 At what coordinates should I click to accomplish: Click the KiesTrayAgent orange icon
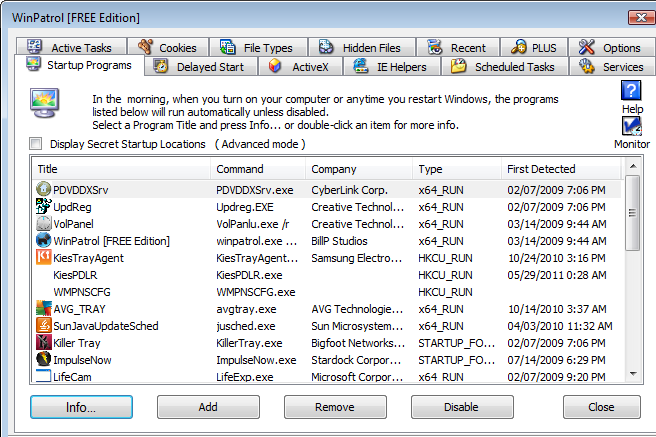tap(44, 257)
